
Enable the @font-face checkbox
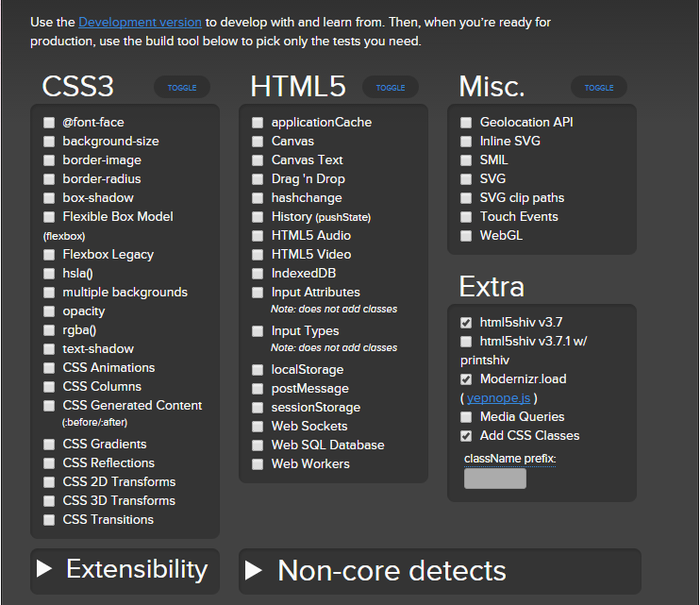point(49,123)
